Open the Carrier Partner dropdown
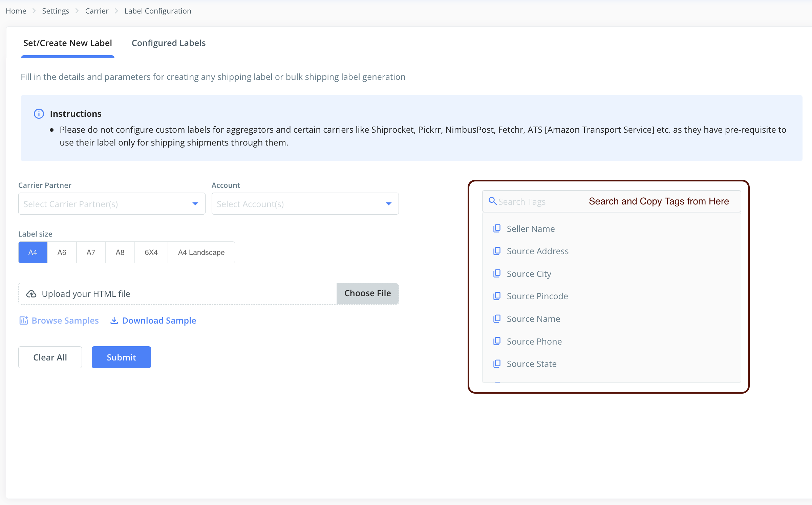This screenshot has width=812, height=505. (x=112, y=204)
